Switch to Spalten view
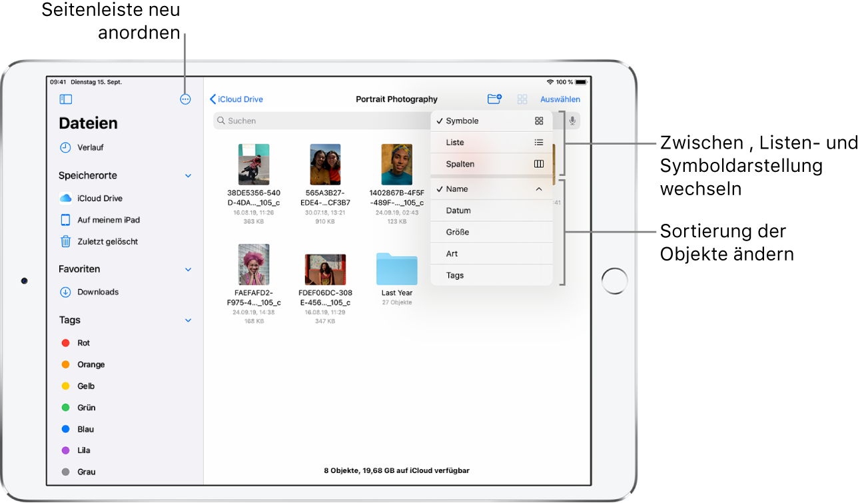The image size is (868, 503). (x=492, y=164)
